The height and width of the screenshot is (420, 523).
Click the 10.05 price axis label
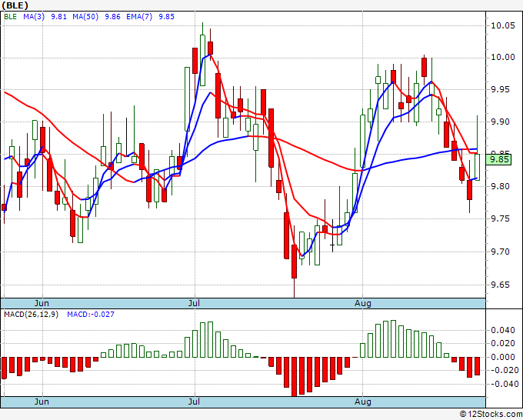coord(503,25)
